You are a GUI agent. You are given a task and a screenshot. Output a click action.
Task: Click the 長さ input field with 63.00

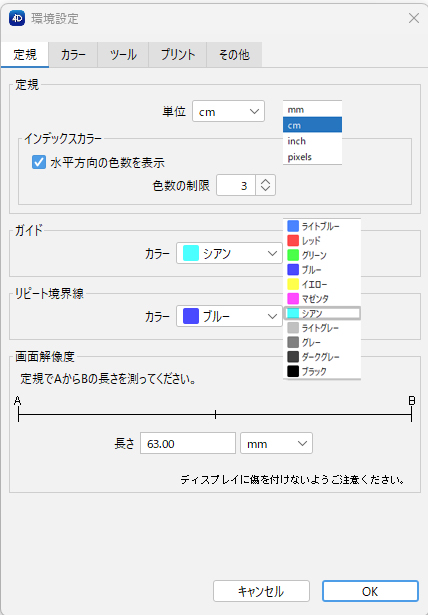pyautogui.click(x=188, y=443)
